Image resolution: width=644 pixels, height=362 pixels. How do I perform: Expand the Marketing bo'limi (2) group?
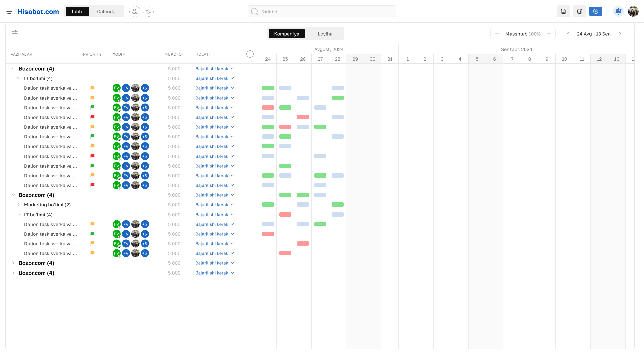point(19,205)
